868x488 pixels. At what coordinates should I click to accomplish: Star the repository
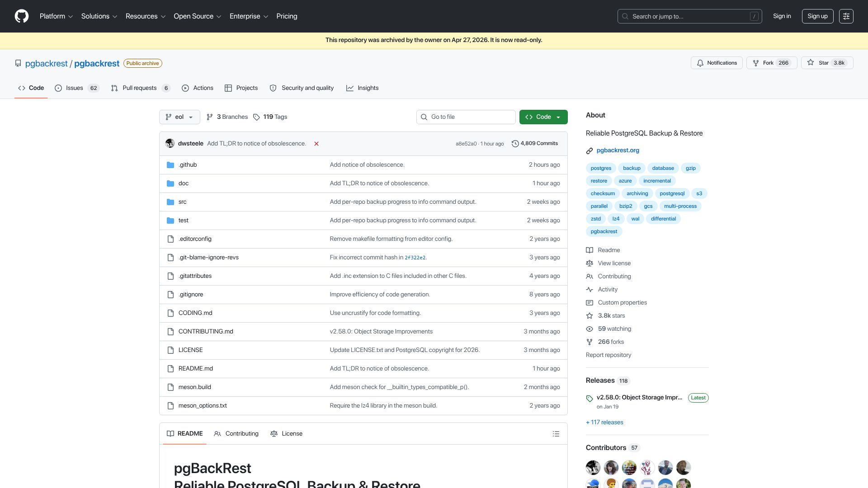(827, 63)
